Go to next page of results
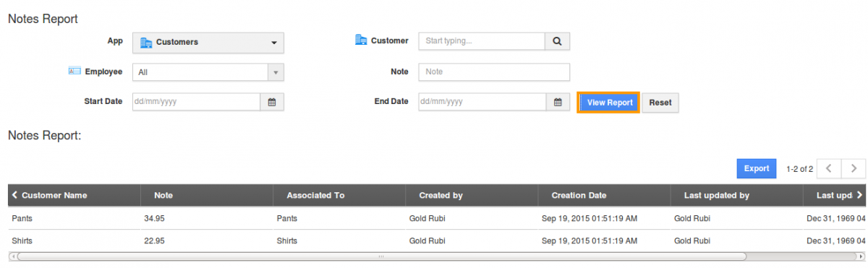The width and height of the screenshot is (868, 268). tap(854, 168)
